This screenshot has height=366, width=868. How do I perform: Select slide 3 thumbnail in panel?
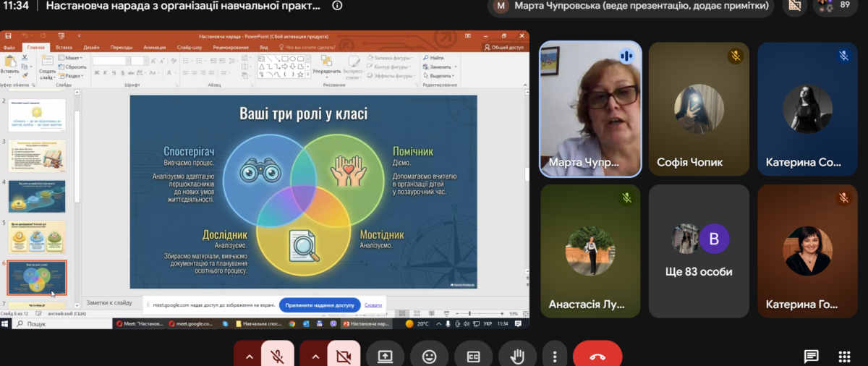(38, 156)
